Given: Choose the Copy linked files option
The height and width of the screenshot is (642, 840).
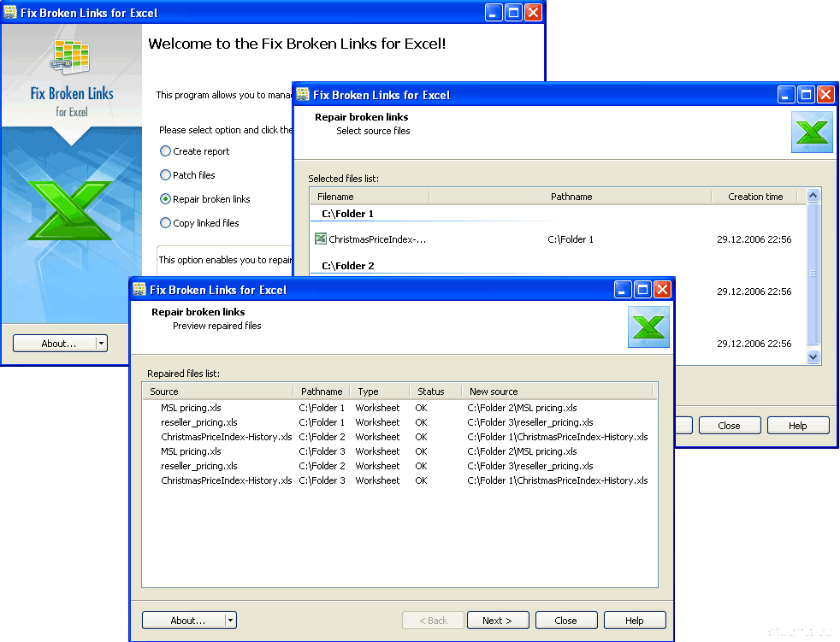Looking at the screenshot, I should 166,223.
